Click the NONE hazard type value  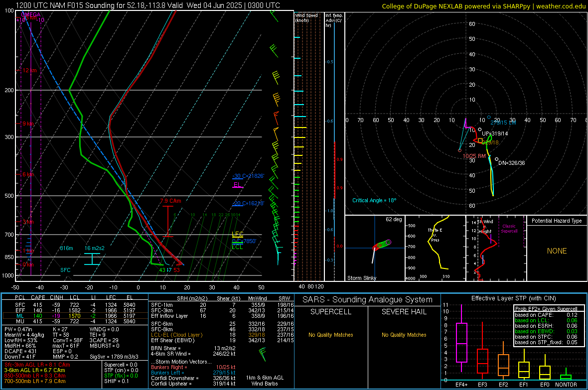click(557, 251)
